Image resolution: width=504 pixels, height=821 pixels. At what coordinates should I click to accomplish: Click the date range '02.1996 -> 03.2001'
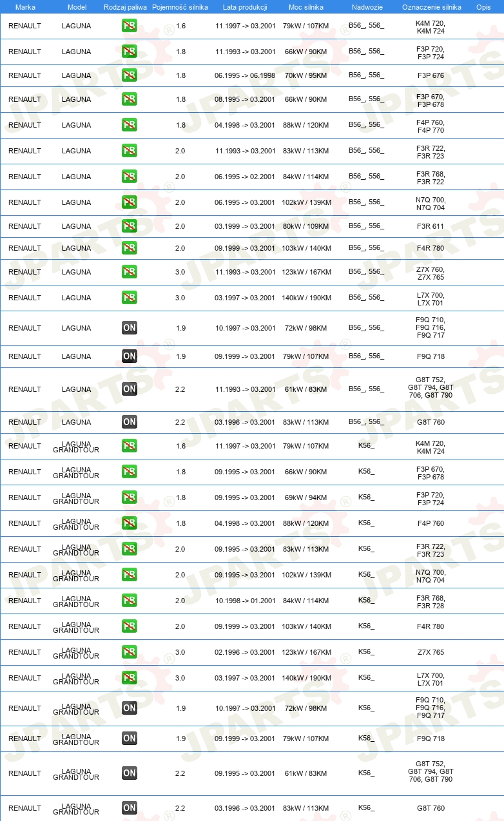[245, 652]
